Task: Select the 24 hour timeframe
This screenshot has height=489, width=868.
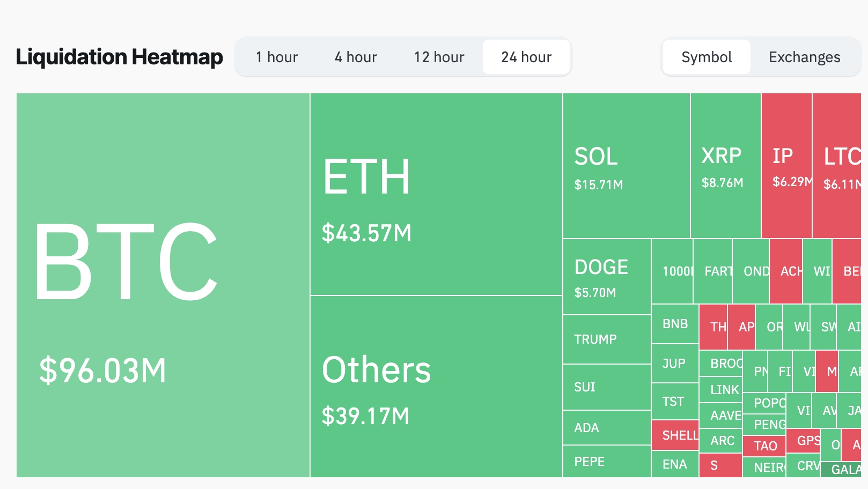Action: coord(526,57)
